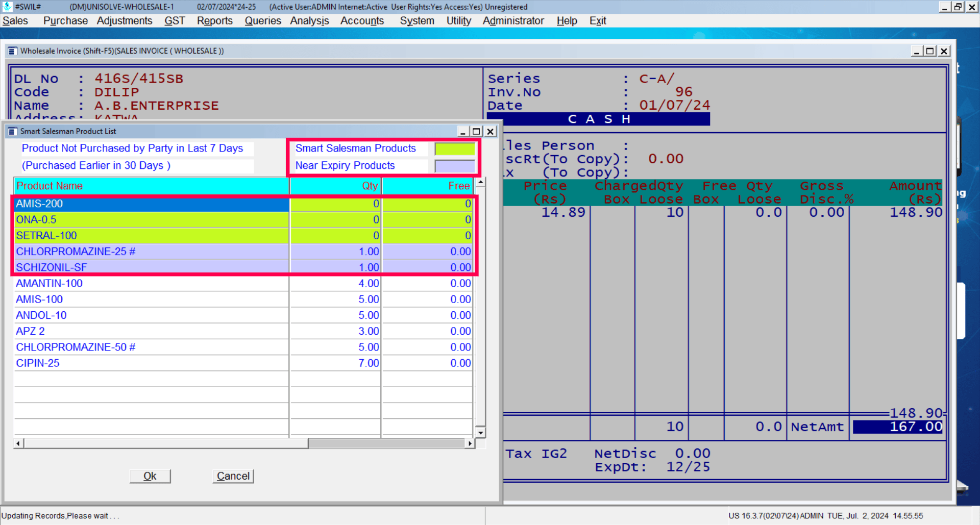Screen dimensions: 980x525
Task: Click the product list scroll up arrow
Action: click(480, 182)
